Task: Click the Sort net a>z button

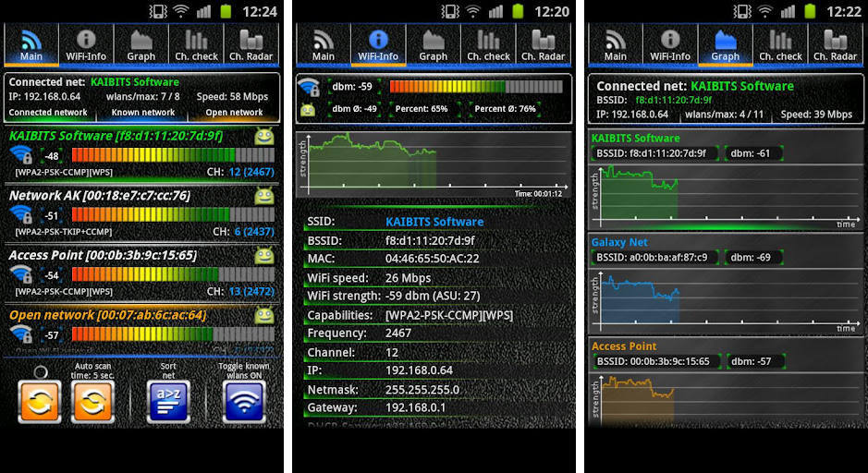Action: point(168,402)
